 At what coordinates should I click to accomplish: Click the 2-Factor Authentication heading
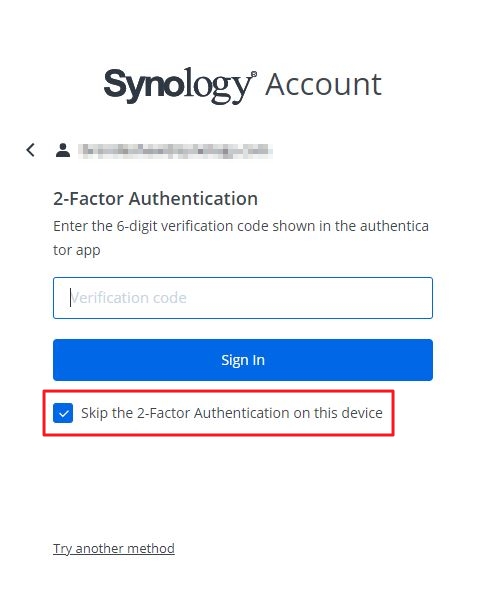coord(155,199)
